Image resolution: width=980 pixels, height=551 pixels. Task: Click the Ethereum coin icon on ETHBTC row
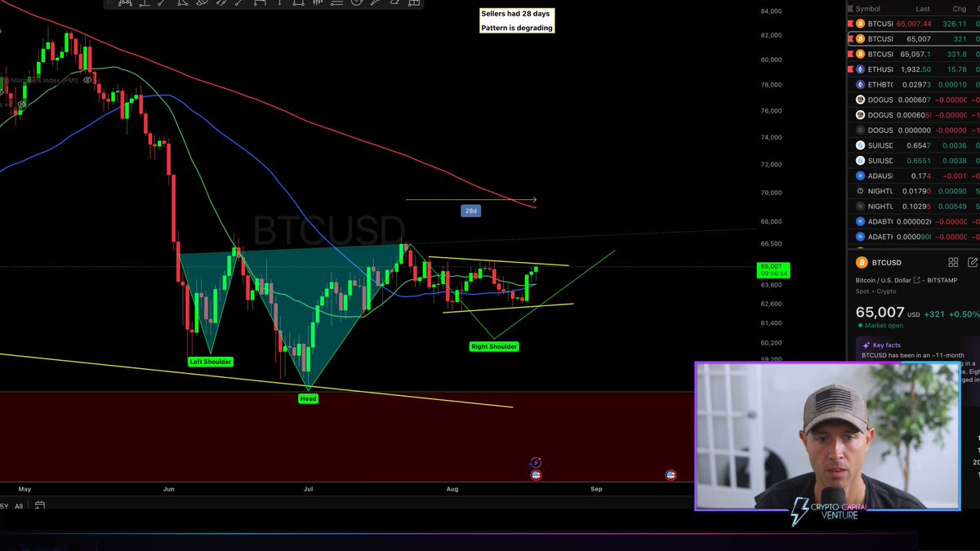(x=860, y=84)
